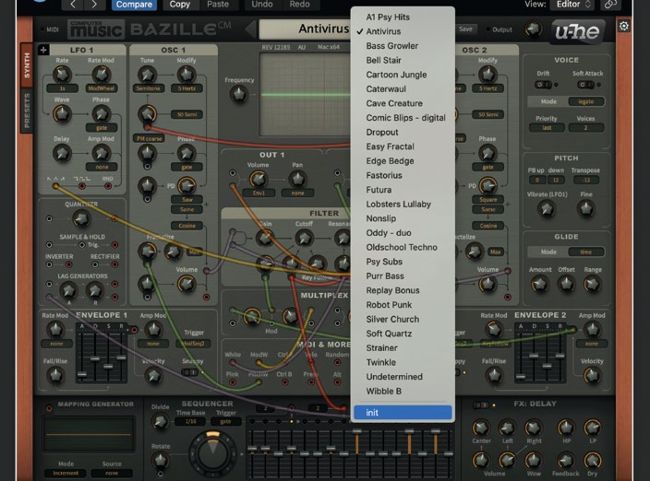The image size is (650, 481).
Task: Adjust the Vibrato (LFO1) knob
Action: click(x=546, y=208)
